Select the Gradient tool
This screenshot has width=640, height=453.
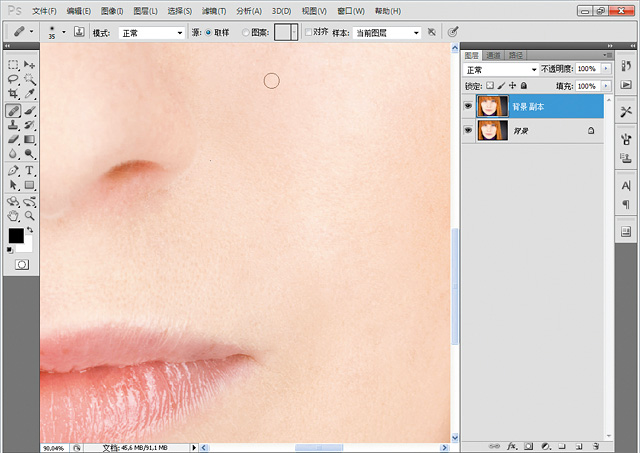[29, 139]
